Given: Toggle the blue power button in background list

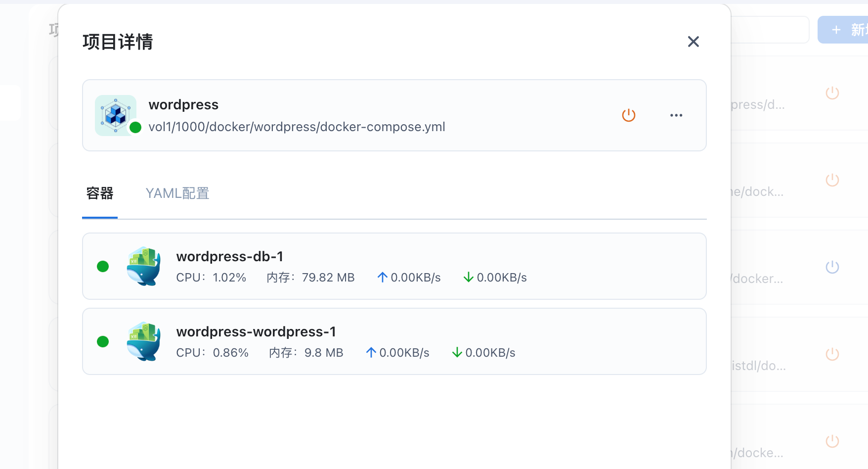Looking at the screenshot, I should [x=832, y=267].
